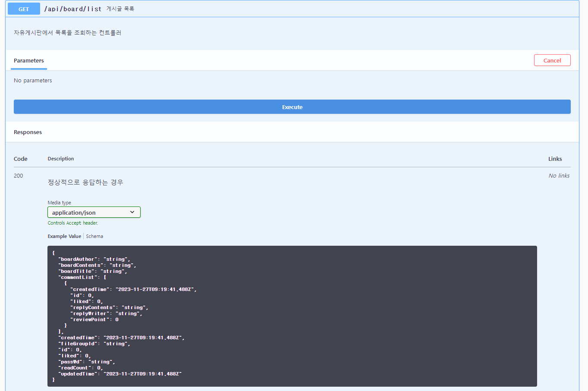
Task: Click the replyContents line in the JSON example
Action: click(109, 308)
